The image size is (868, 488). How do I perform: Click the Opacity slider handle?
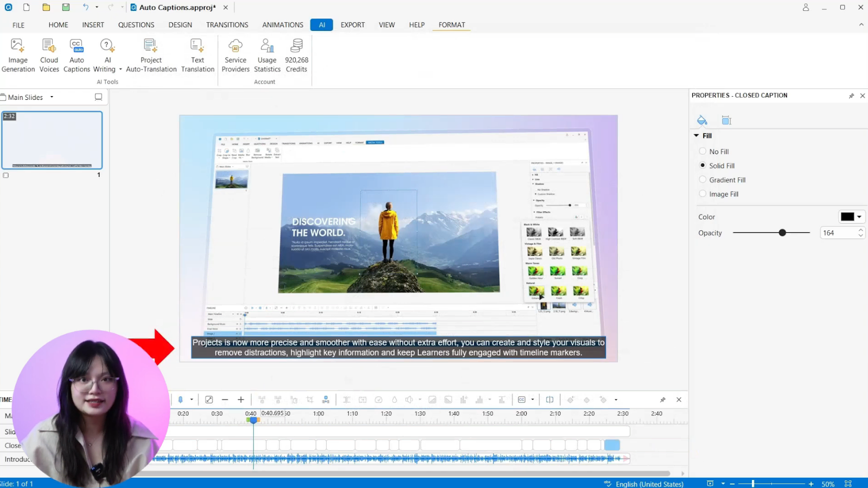pyautogui.click(x=782, y=233)
